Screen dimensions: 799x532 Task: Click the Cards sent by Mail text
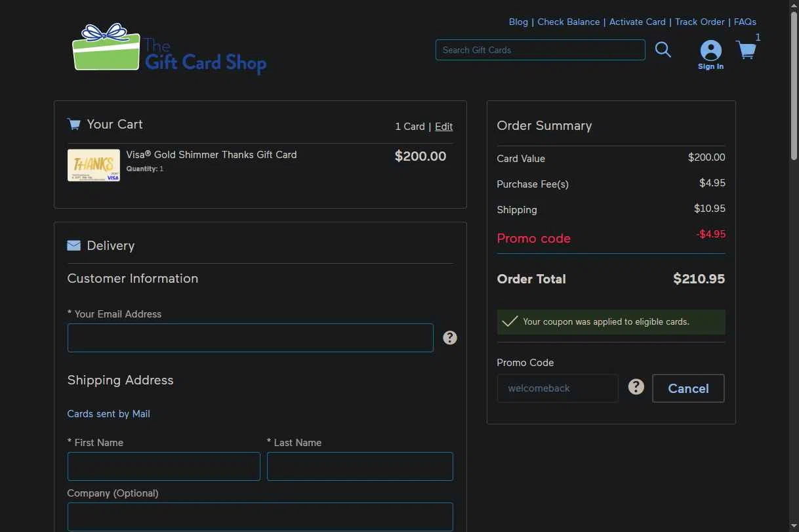109,414
